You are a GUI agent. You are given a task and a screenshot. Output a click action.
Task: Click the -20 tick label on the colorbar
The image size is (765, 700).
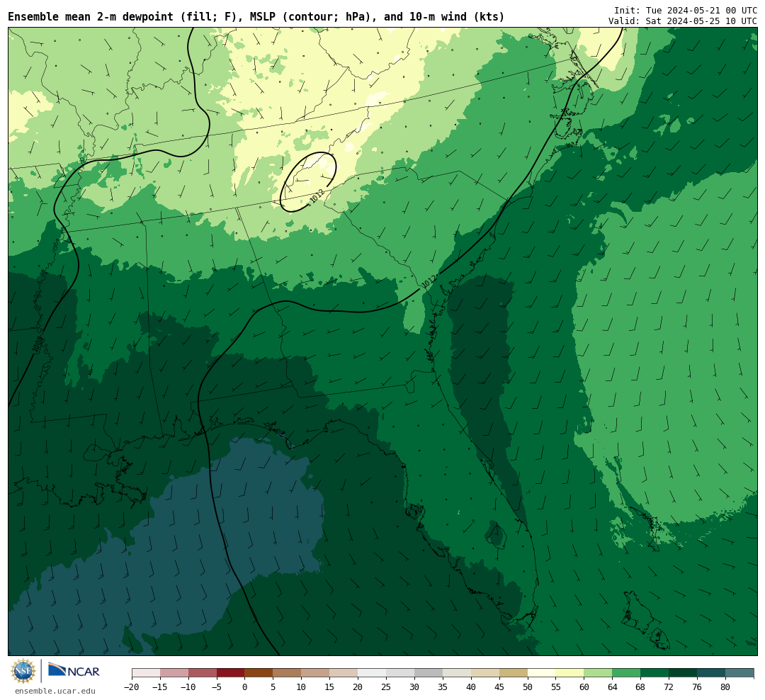point(132,687)
